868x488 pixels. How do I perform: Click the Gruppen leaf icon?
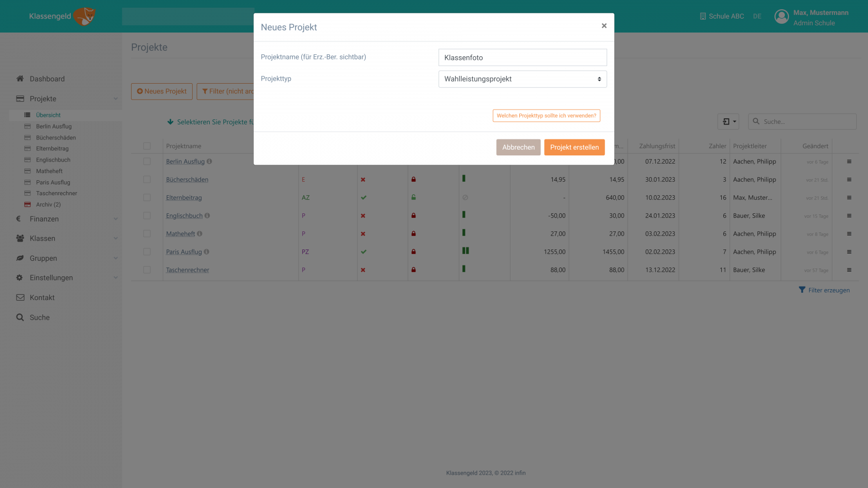[20, 258]
